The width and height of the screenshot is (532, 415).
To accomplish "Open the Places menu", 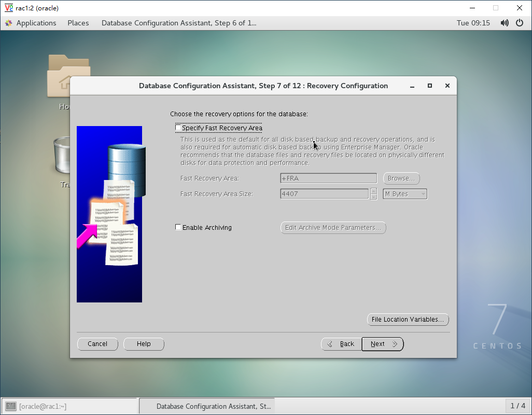I will [x=78, y=23].
